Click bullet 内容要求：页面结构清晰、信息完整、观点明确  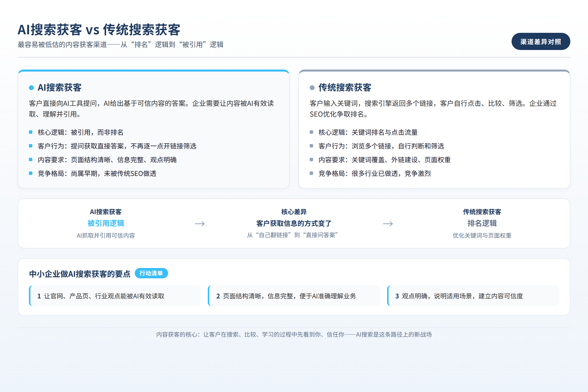point(107,160)
